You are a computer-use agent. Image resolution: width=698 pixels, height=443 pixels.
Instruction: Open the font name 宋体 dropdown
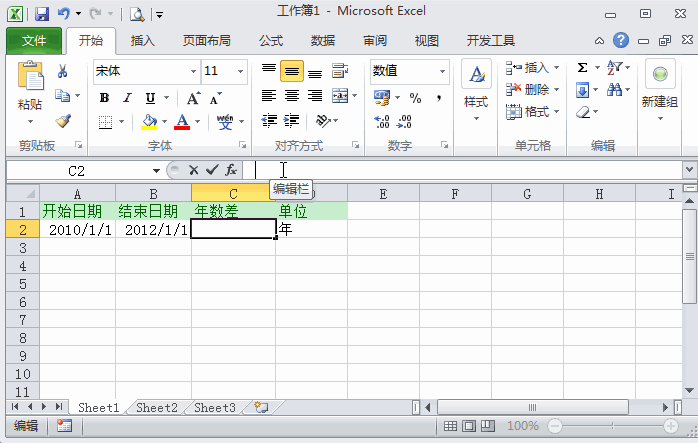tap(194, 71)
